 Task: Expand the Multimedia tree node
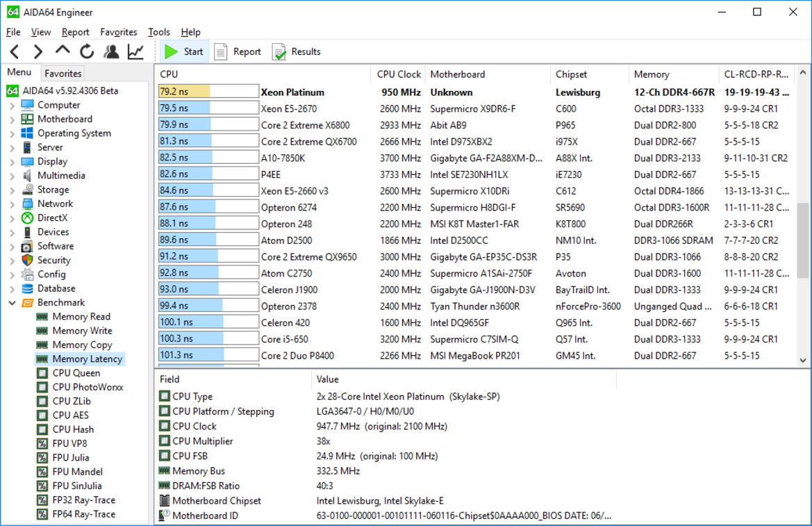(12, 176)
